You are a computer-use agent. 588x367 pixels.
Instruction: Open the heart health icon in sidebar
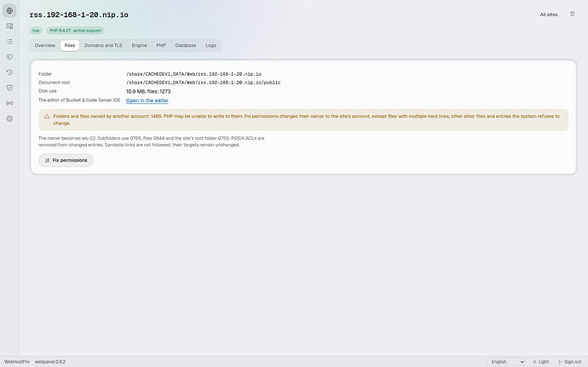(x=9, y=57)
